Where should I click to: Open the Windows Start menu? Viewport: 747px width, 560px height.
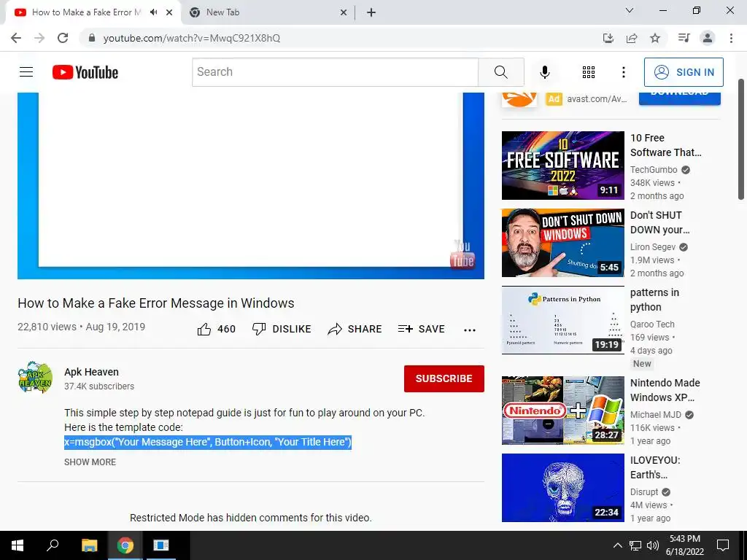click(18, 545)
